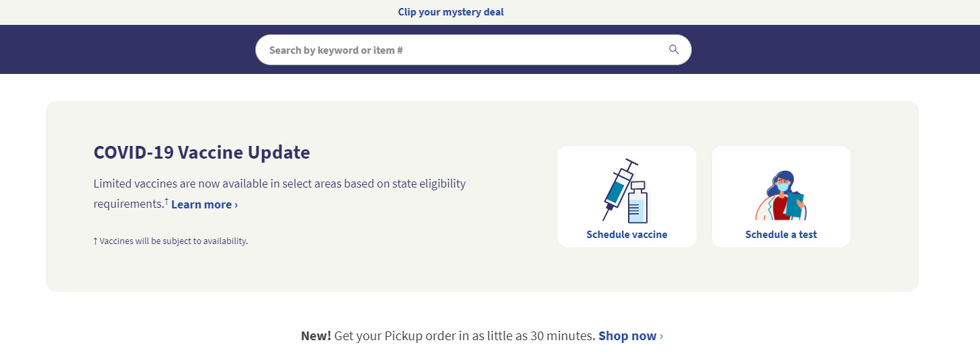Image resolution: width=980 pixels, height=357 pixels.
Task: Click the vaccine vial icon
Action: (637, 203)
